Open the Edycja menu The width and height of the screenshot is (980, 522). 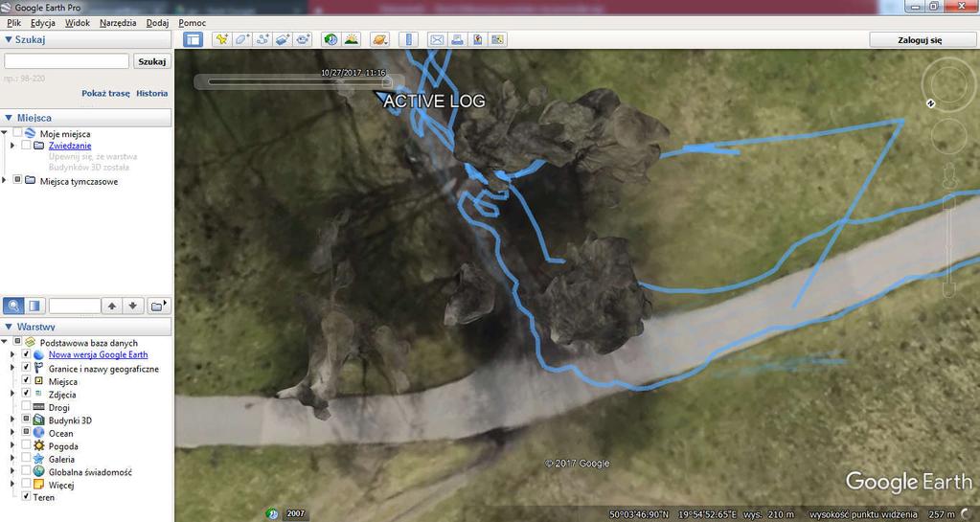tap(42, 22)
